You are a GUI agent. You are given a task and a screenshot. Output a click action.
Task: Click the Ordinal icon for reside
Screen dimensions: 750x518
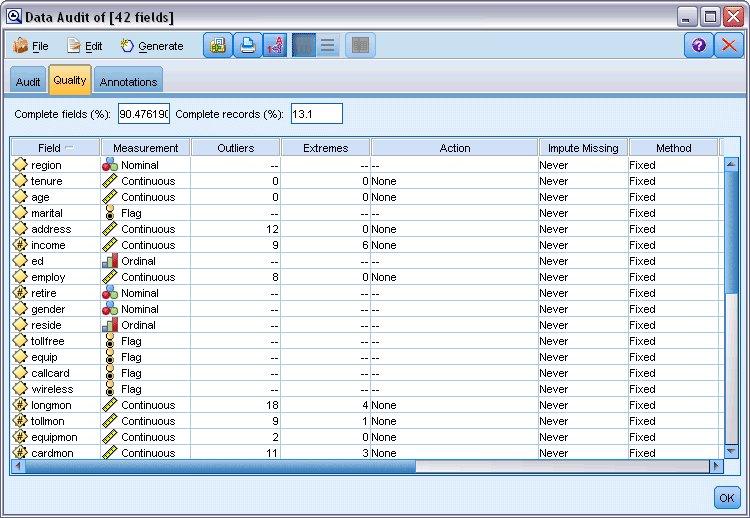pyautogui.click(x=110, y=325)
